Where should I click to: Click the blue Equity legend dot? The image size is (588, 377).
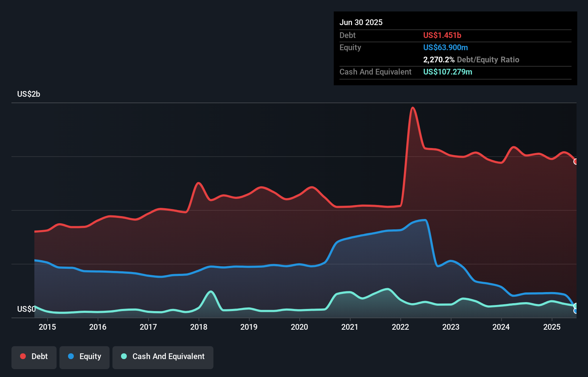pos(71,356)
